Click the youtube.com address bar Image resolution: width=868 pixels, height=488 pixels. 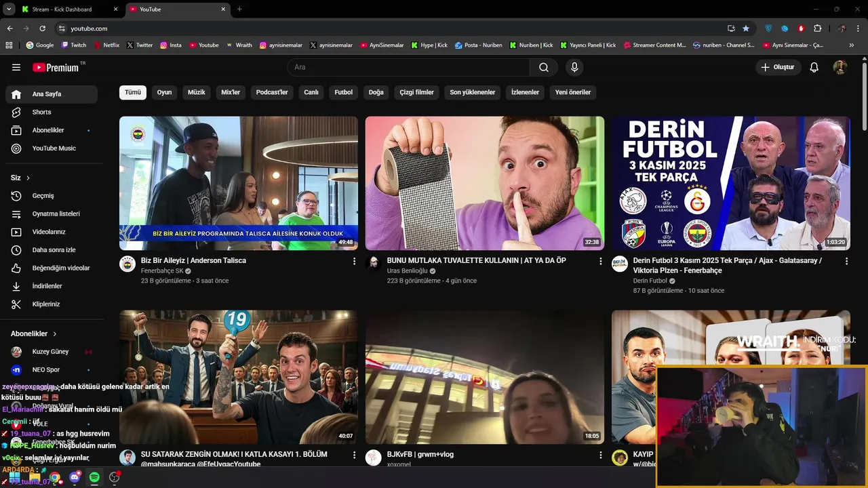point(387,28)
